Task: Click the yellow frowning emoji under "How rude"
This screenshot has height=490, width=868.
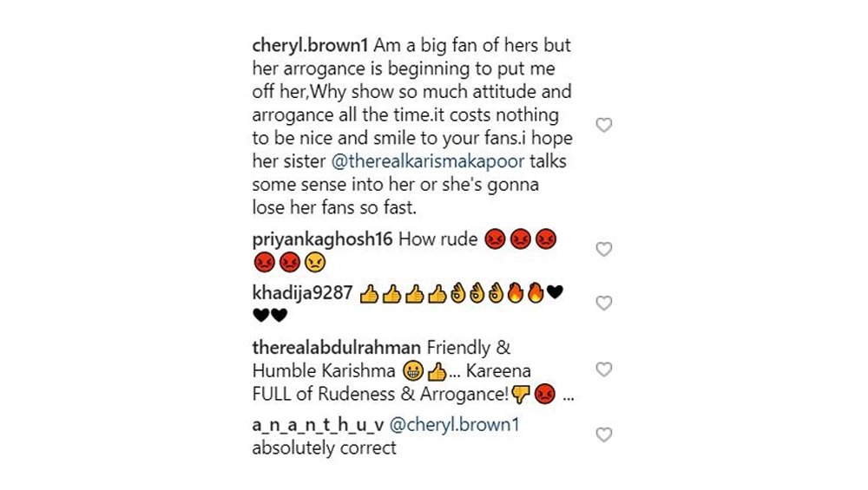Action: point(315,262)
